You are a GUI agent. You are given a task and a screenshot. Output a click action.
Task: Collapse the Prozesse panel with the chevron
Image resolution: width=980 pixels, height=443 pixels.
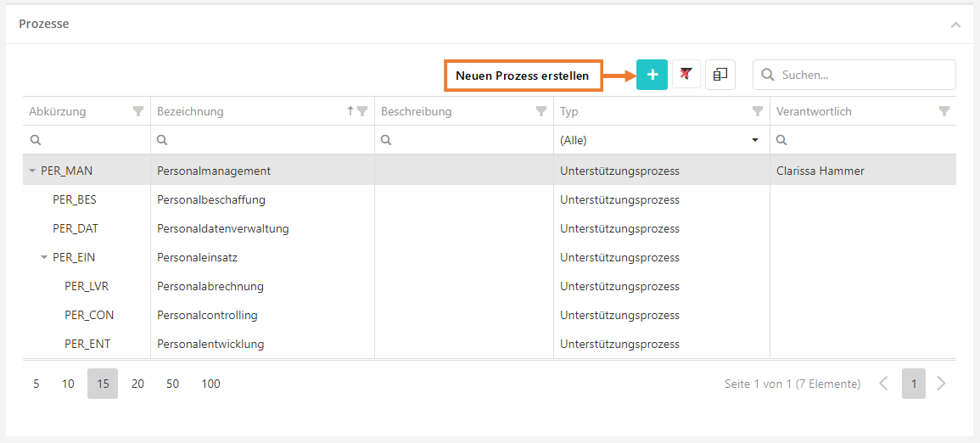pos(955,25)
